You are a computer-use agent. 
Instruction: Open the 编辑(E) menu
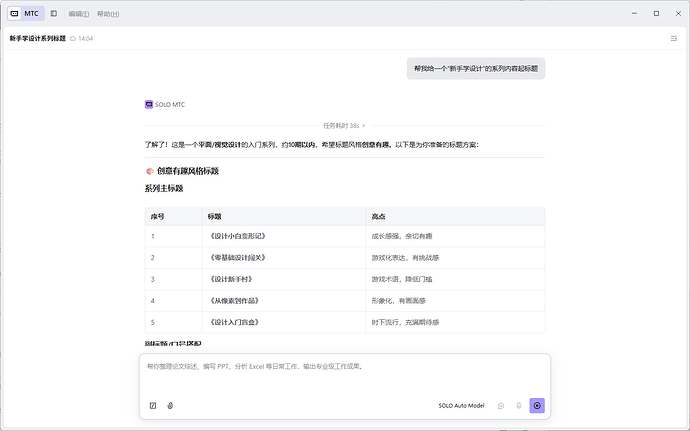click(79, 14)
